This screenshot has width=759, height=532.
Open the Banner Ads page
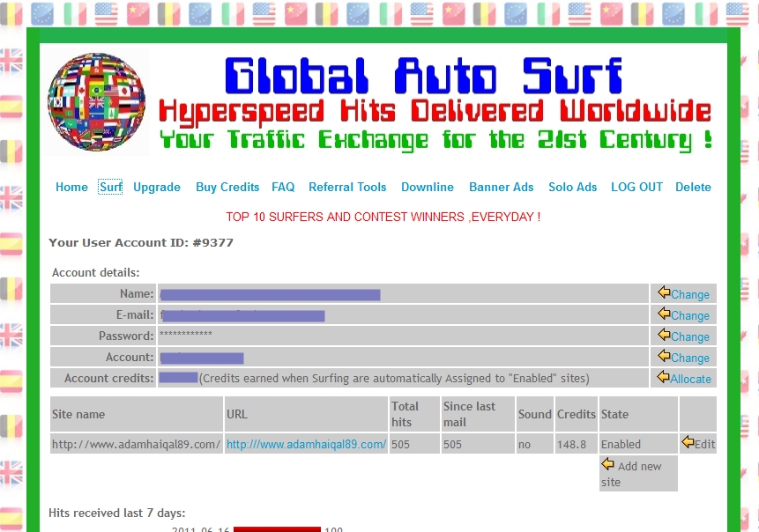pyautogui.click(x=501, y=187)
